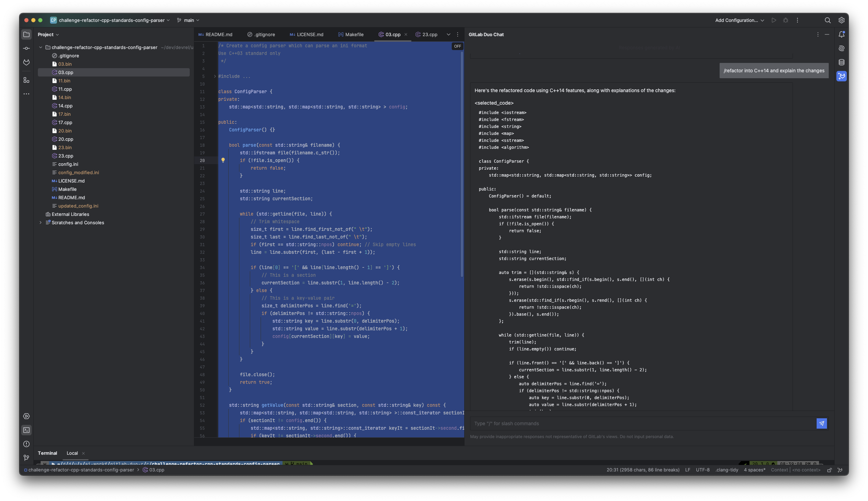Open the Problems tool window icon
This screenshot has height=501, width=868.
(x=26, y=444)
